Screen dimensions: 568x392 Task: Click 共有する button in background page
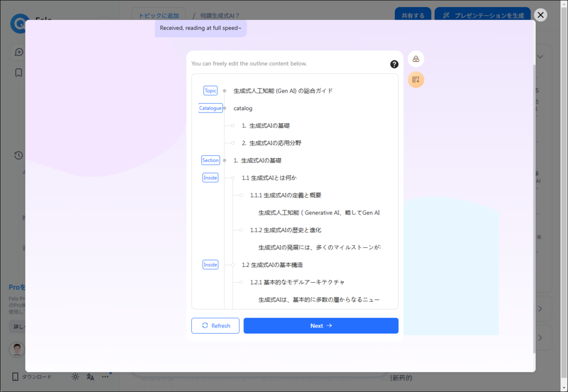click(x=413, y=16)
